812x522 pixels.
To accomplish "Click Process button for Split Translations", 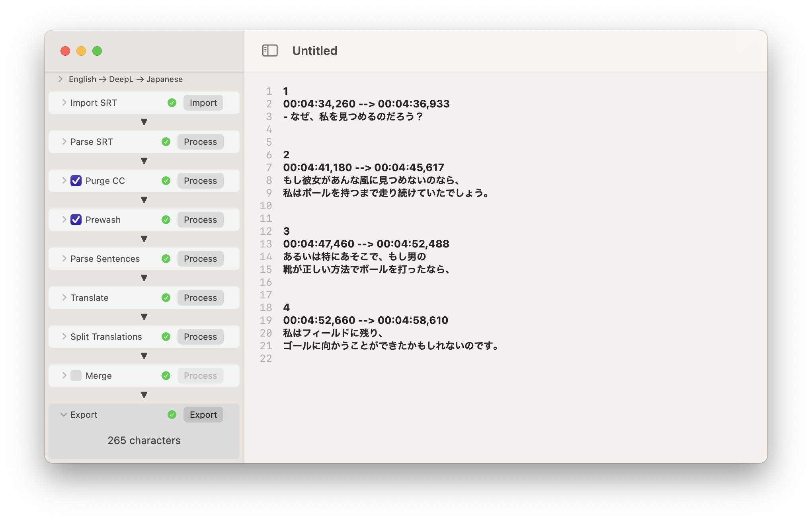I will (200, 337).
